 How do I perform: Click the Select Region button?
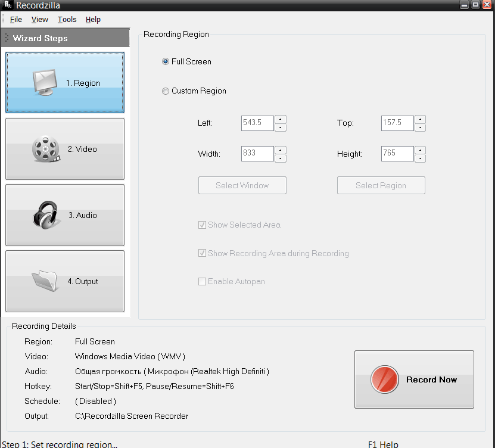pos(381,185)
